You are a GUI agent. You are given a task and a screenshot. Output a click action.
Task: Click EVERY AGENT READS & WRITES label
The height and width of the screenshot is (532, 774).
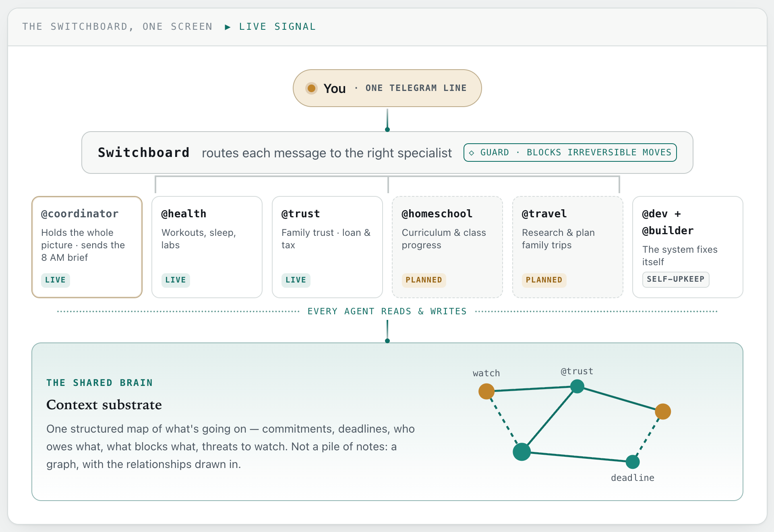[387, 311]
